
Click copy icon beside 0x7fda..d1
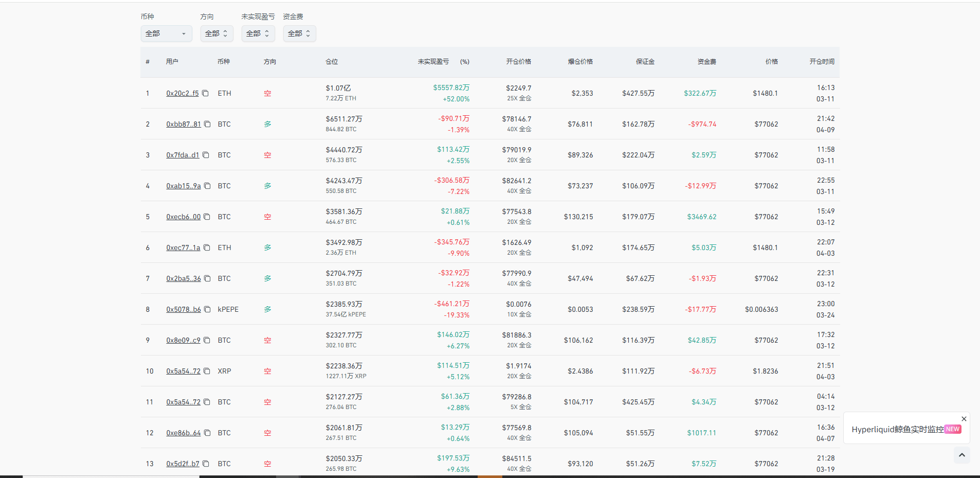tap(206, 155)
